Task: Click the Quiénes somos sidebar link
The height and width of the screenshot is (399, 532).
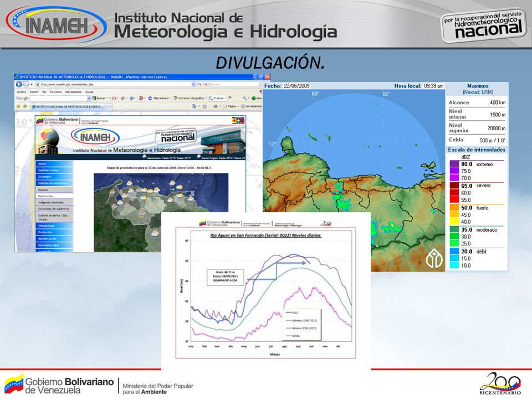Action: [54, 170]
